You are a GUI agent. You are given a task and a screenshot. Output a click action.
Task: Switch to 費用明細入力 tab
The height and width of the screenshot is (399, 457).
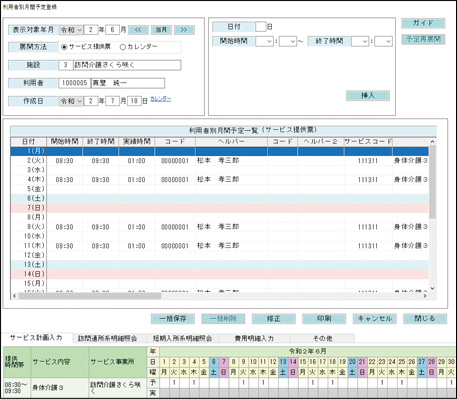pyautogui.click(x=254, y=338)
